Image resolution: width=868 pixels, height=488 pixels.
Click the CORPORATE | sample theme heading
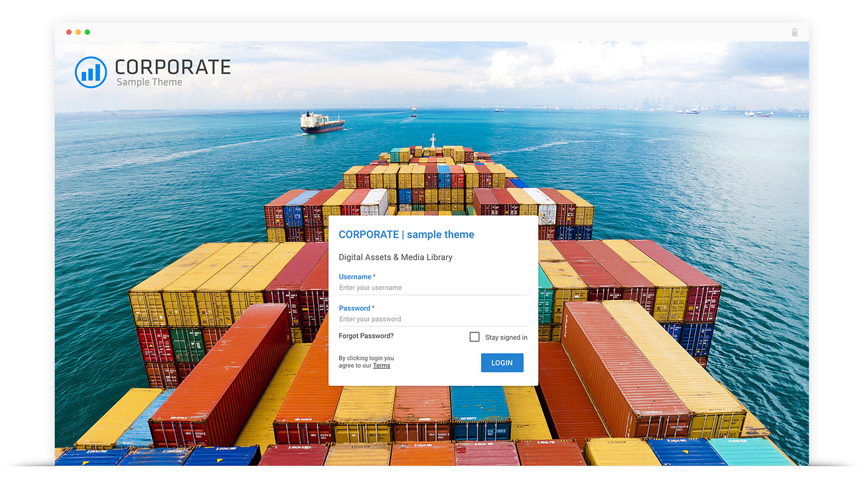(406, 234)
